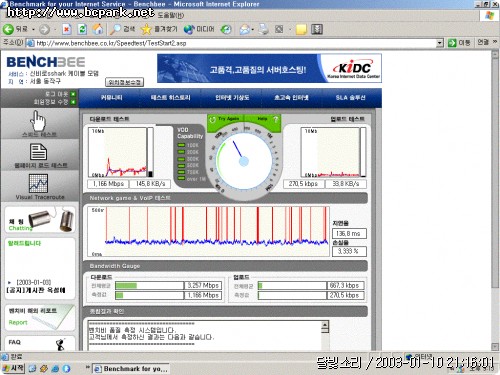Open the high-speed internet navigation tab
This screenshot has width=500, height=375.
pyautogui.click(x=291, y=97)
